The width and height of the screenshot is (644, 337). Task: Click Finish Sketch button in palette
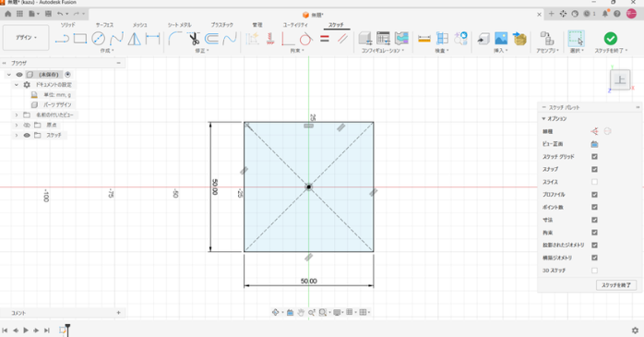pos(616,285)
